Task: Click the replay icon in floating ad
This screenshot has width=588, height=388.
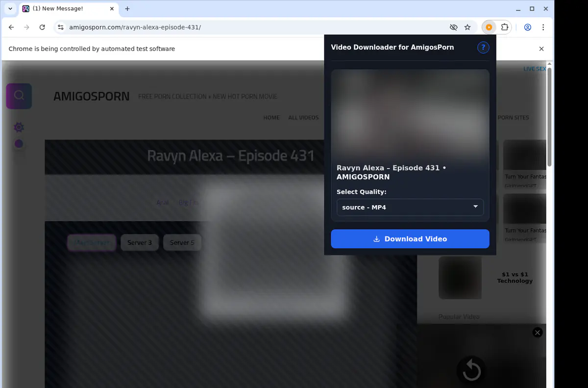Action: tap(471, 370)
